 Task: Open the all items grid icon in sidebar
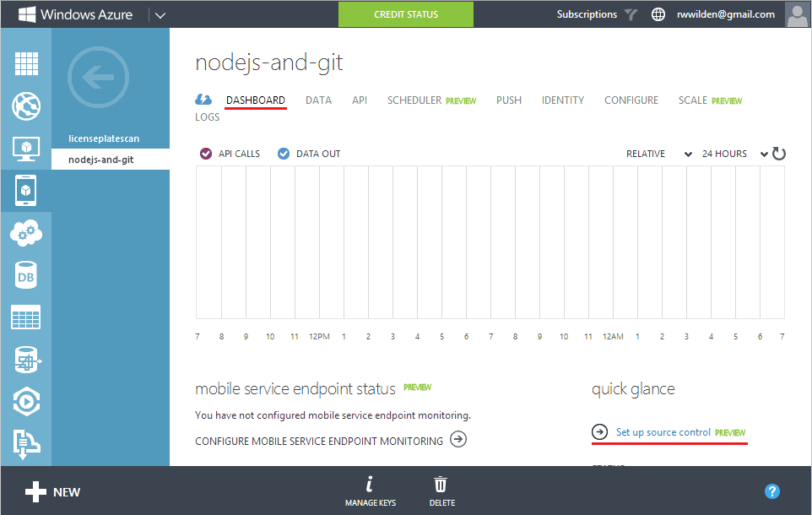point(26,64)
